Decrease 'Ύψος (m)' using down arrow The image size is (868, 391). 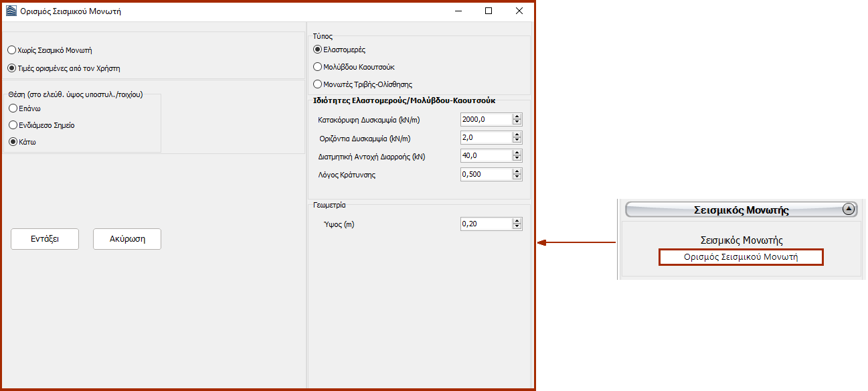click(x=517, y=227)
